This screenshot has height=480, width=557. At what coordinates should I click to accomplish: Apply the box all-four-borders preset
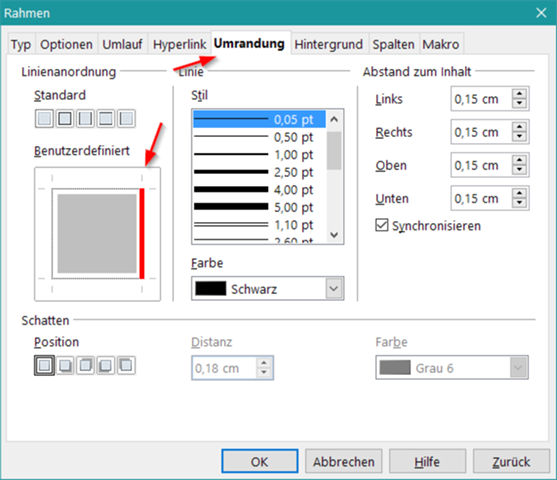pyautogui.click(x=65, y=118)
